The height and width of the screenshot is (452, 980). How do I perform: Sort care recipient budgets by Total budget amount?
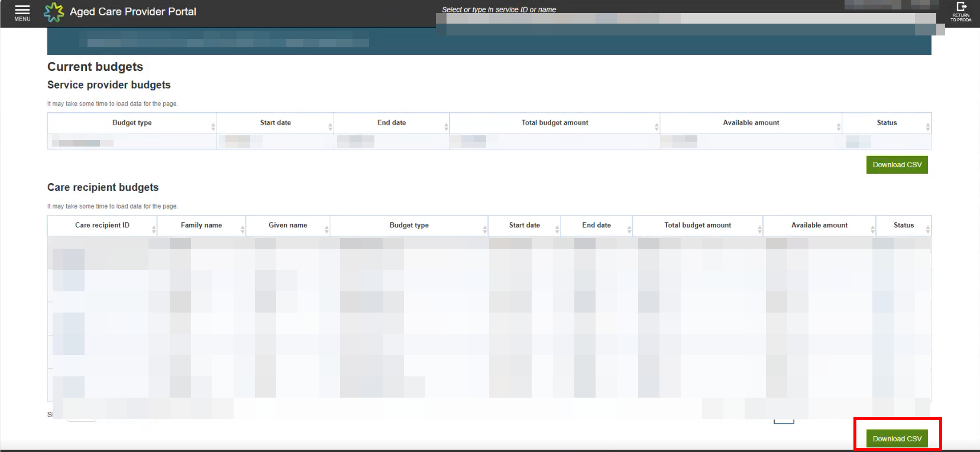click(x=697, y=225)
